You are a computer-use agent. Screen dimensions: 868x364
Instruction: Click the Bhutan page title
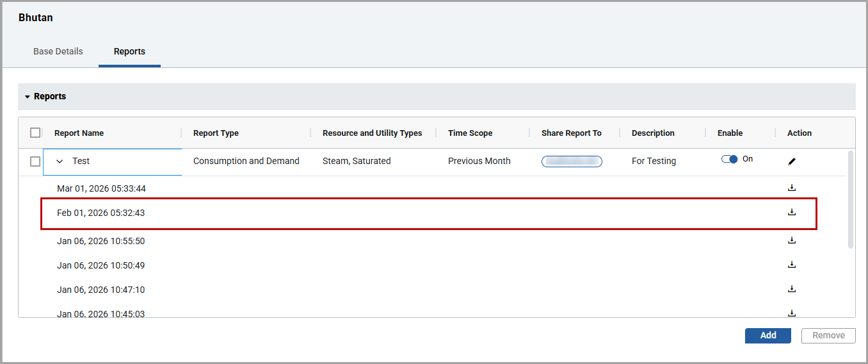(x=36, y=18)
